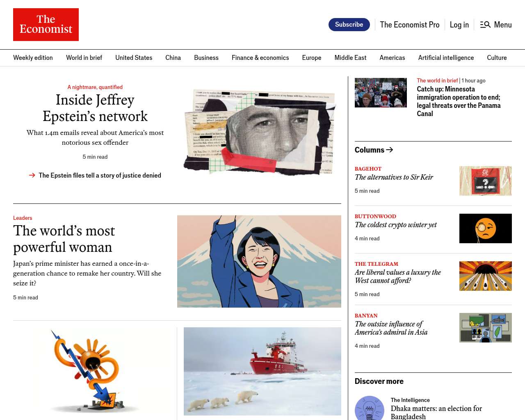Click the bitcoin monocle face thumbnail

(x=486, y=228)
